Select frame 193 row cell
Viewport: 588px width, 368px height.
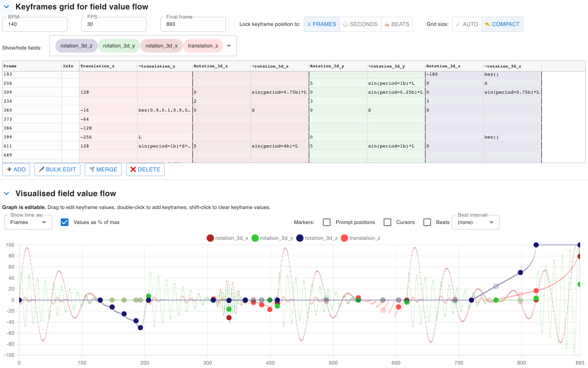pos(32,74)
